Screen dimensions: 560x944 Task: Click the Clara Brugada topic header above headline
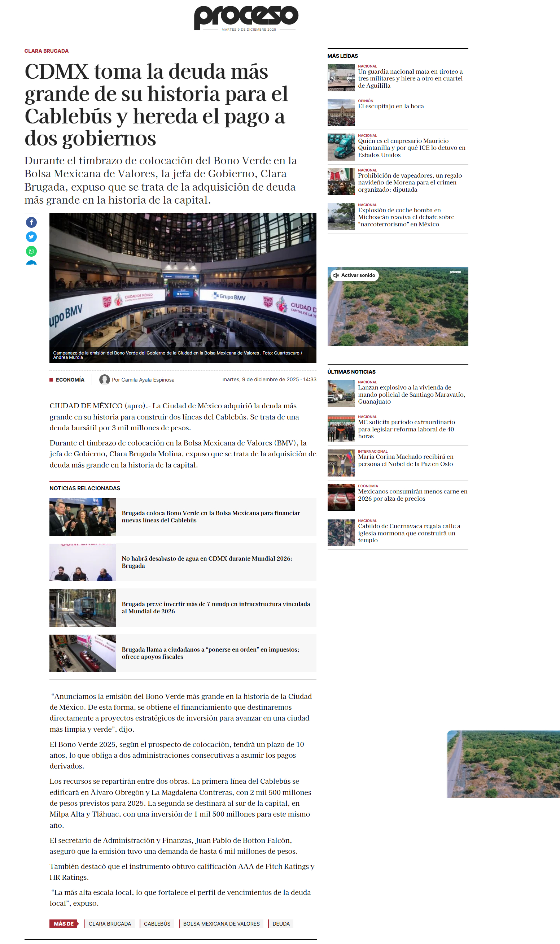(x=47, y=51)
